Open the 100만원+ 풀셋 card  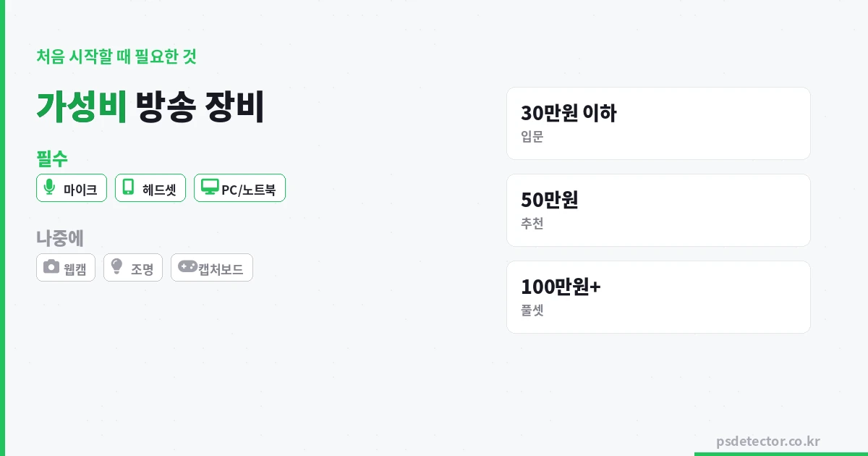pos(658,297)
